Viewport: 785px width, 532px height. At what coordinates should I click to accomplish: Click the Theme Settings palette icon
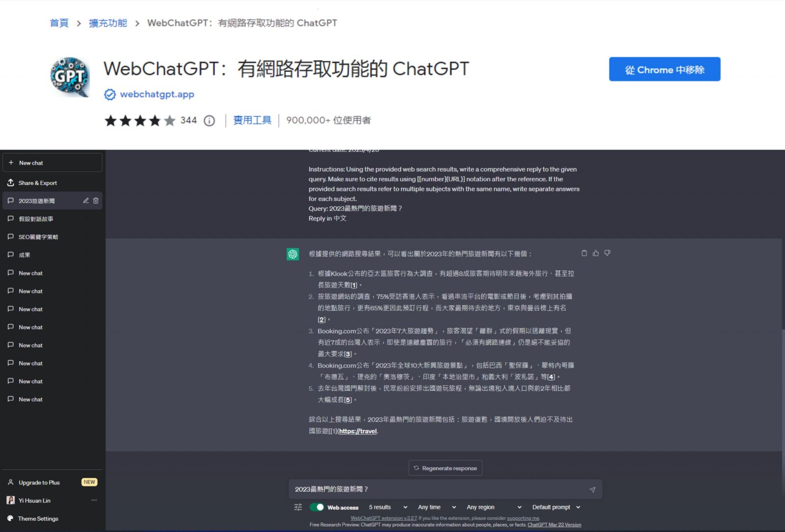10,518
